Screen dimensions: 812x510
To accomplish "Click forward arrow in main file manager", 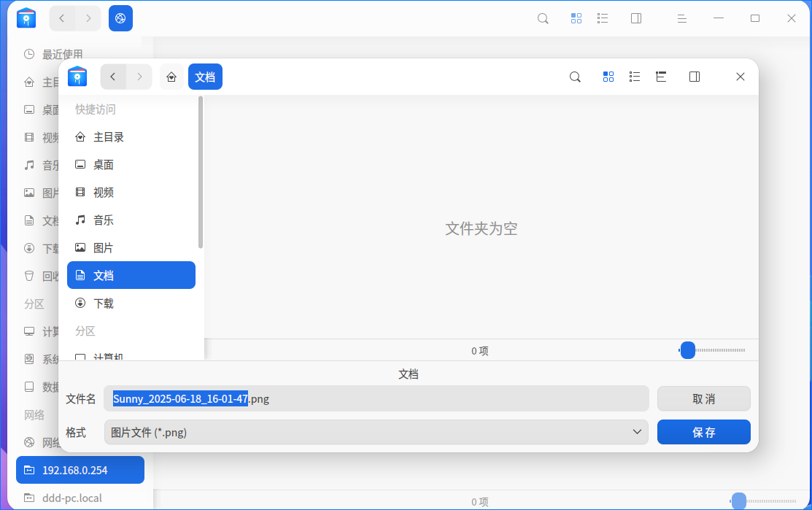I will (x=88, y=19).
